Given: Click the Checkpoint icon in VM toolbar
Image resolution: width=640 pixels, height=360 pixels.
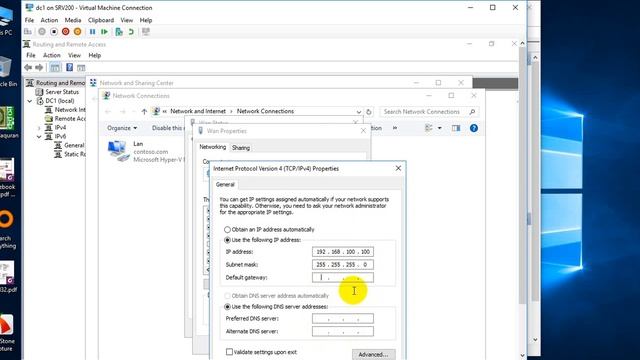Looking at the screenshot, I should (119, 31).
